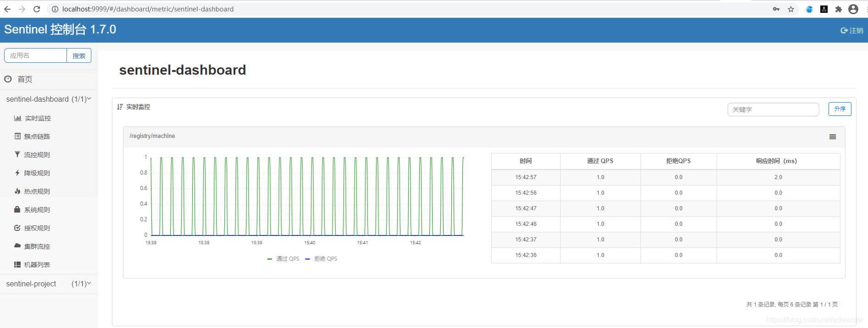
Task: Open 集群流控 in the sidebar
Action: [37, 246]
